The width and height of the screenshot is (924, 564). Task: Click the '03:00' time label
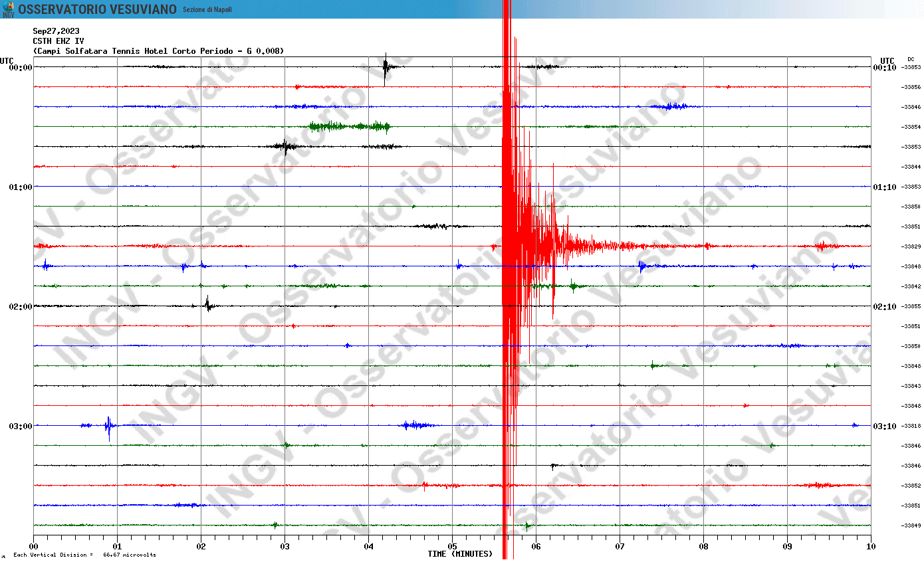click(21, 426)
